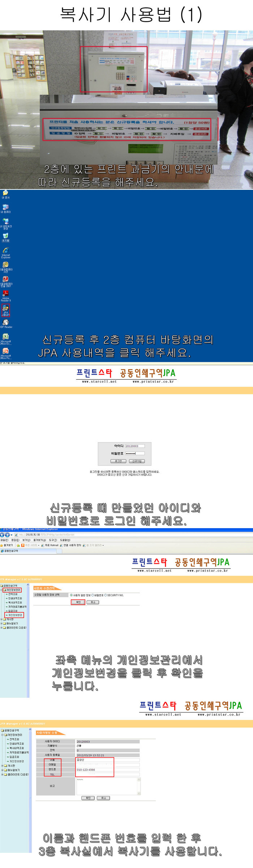Open the 도구(T) menu in IE

(53, 540)
